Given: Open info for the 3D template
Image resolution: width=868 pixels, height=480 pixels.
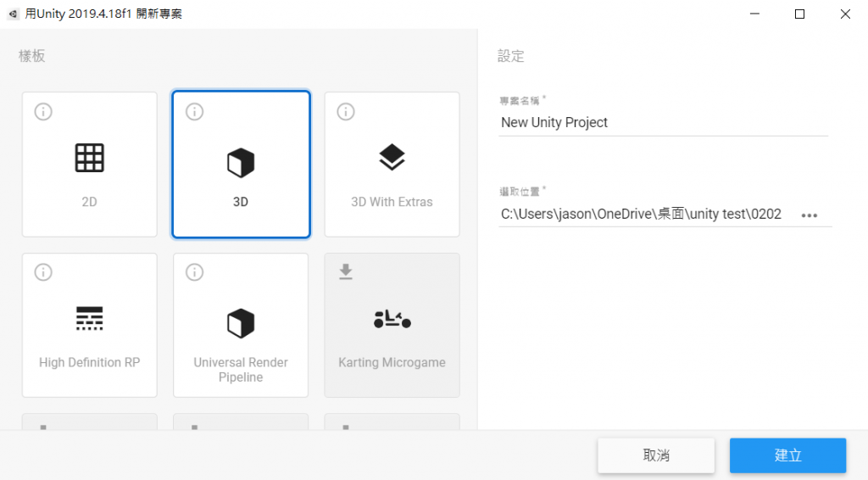Looking at the screenshot, I should pos(194,112).
